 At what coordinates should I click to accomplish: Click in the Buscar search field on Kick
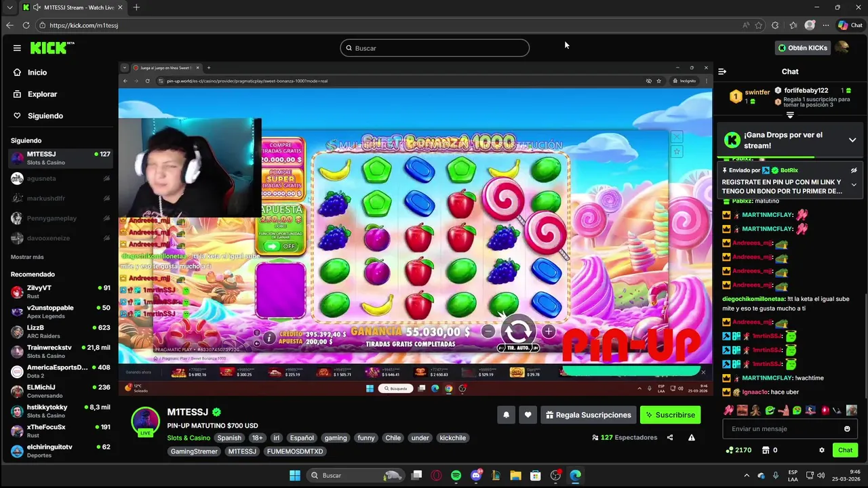(x=435, y=48)
